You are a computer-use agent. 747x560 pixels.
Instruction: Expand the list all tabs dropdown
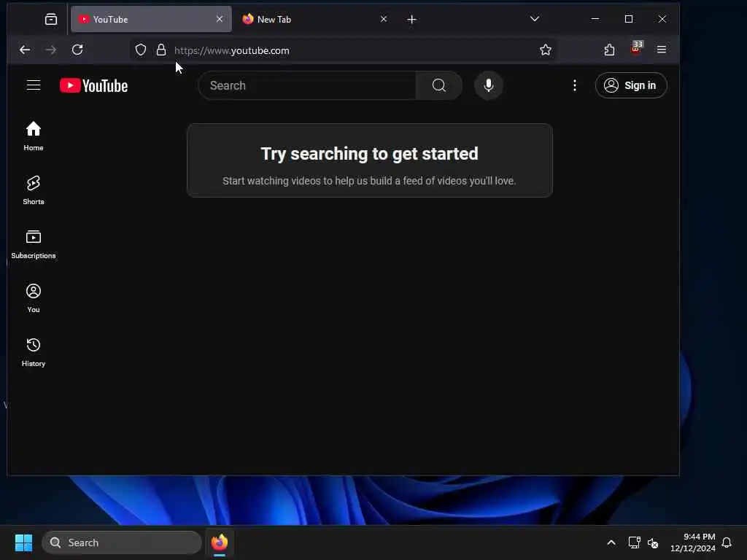(535, 19)
